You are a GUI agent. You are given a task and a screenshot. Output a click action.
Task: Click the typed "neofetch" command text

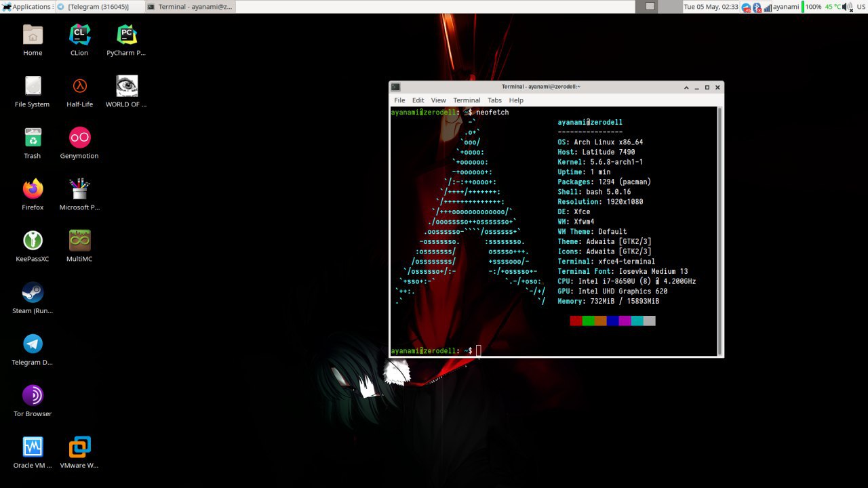(x=492, y=112)
